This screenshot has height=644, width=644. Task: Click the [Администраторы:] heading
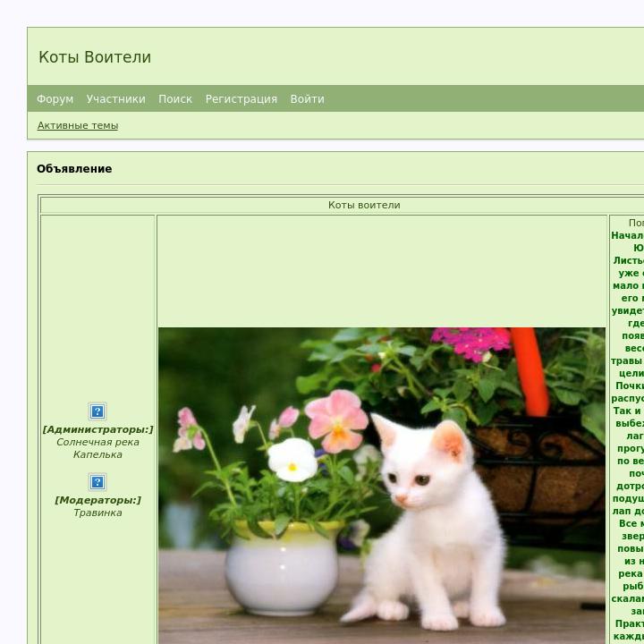(97, 429)
